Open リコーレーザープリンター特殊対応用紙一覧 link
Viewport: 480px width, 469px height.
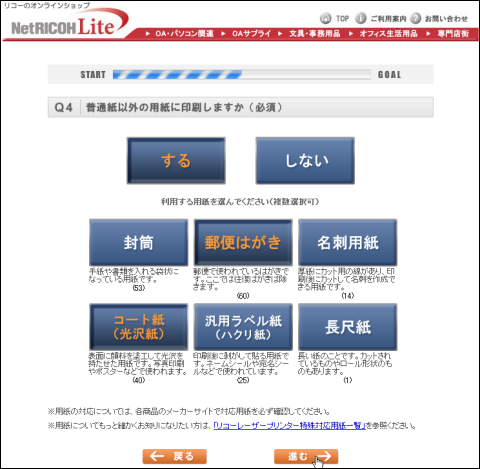tap(289, 426)
